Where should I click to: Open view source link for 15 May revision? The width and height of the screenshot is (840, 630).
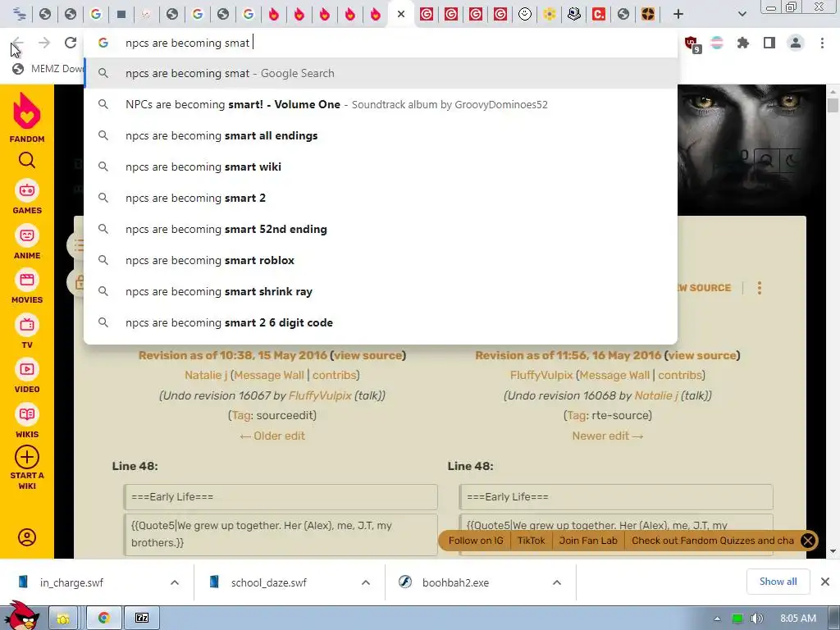368,355
